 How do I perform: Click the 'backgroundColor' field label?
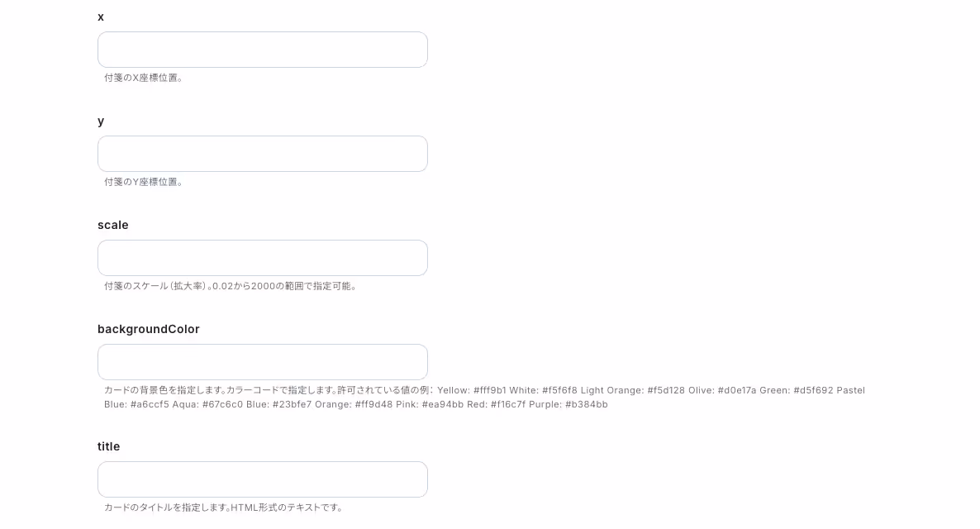(149, 330)
